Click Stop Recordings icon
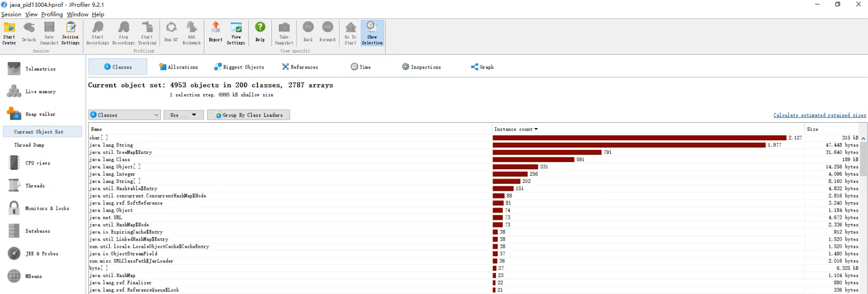868x294 pixels. (x=123, y=33)
